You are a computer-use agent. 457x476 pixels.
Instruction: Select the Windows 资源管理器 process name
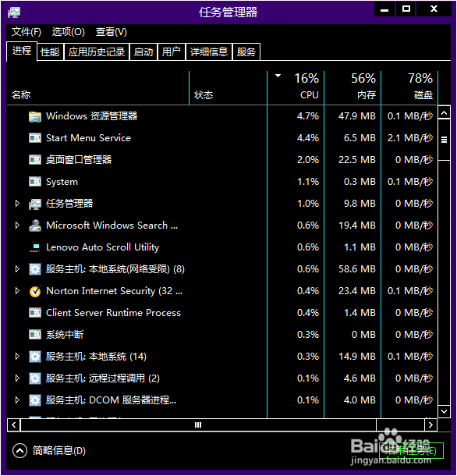92,116
